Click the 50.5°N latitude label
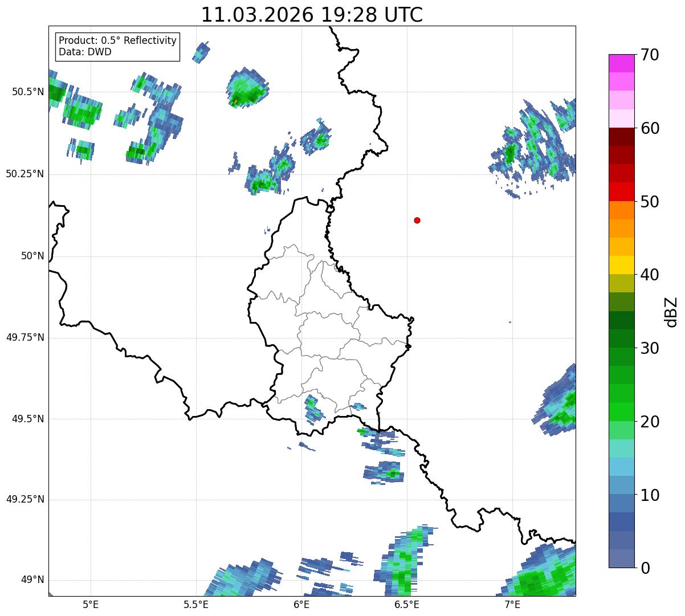 [27, 92]
